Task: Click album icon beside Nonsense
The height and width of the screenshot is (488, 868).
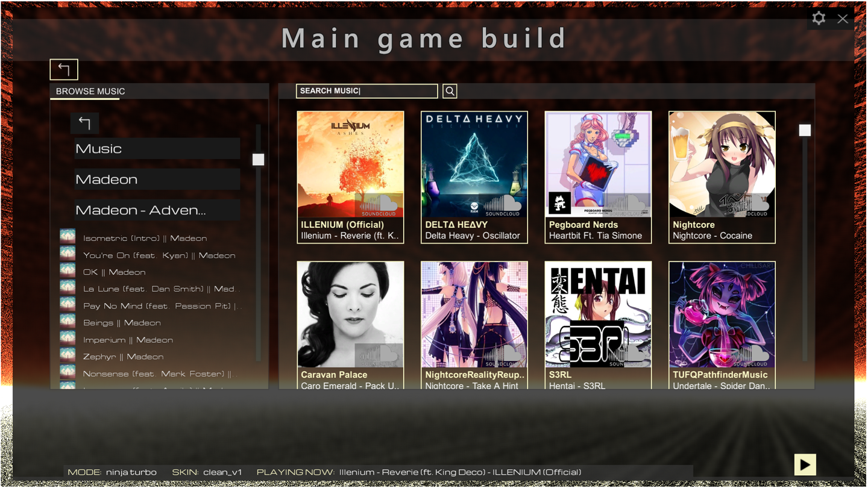Action: pyautogui.click(x=68, y=371)
